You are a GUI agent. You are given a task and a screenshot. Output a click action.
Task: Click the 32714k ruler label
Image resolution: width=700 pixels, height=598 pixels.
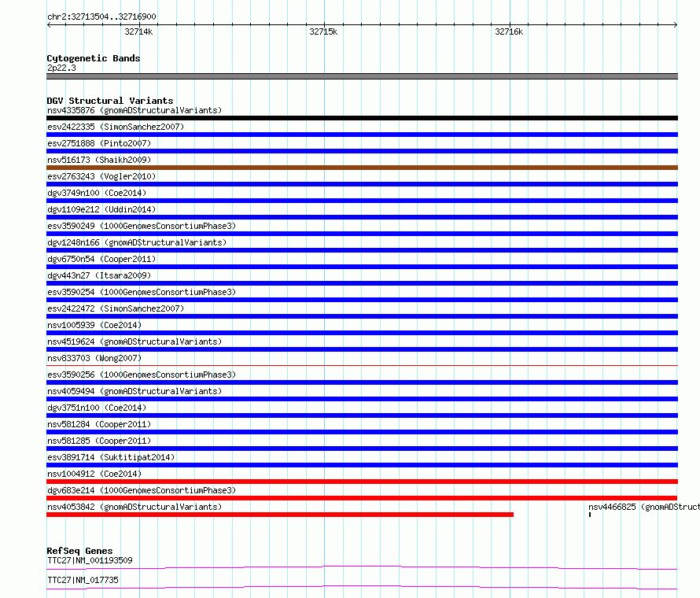138,31
